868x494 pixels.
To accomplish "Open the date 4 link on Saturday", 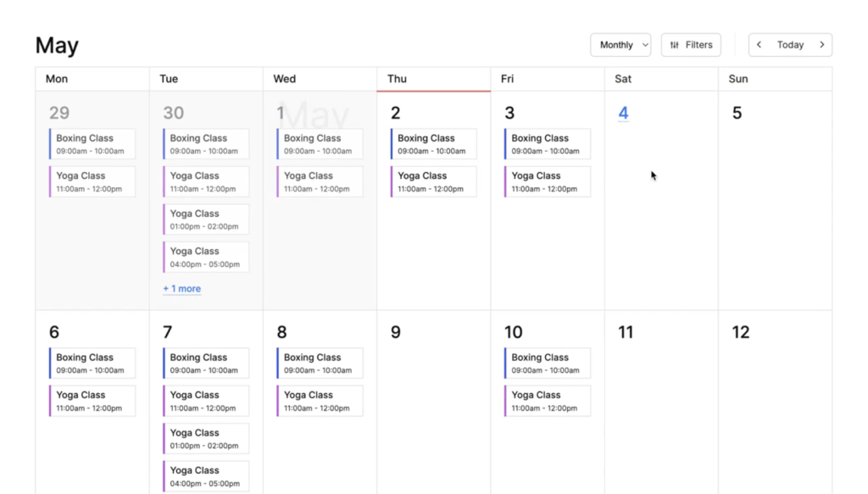I will point(623,113).
